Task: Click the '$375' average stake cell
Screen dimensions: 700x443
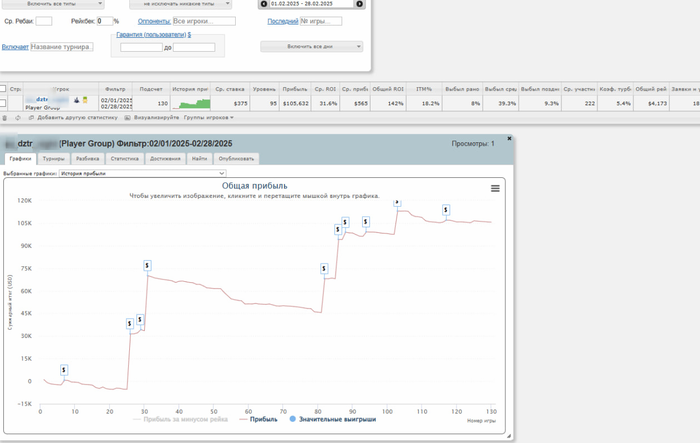Action: click(x=230, y=104)
